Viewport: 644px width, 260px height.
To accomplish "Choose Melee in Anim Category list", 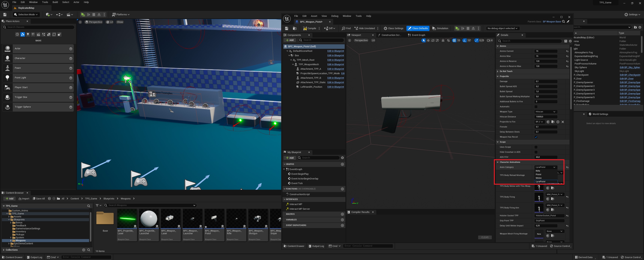I will [x=539, y=178].
